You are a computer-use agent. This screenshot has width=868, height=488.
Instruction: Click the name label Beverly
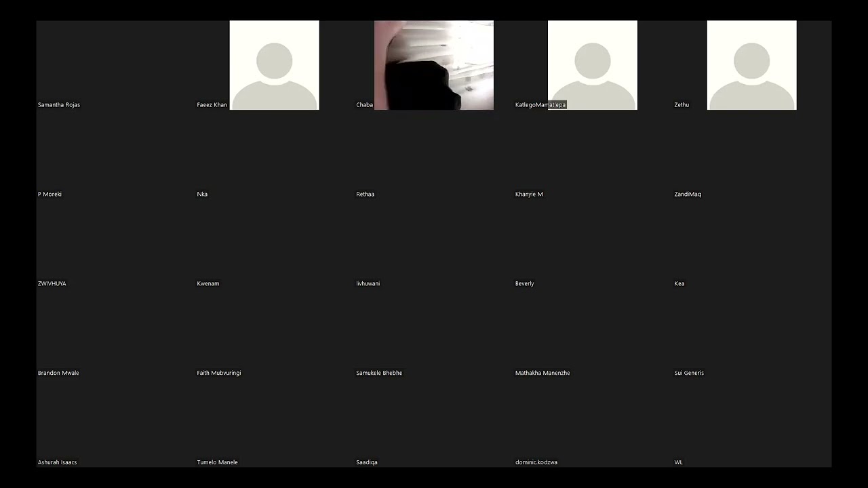pos(524,284)
